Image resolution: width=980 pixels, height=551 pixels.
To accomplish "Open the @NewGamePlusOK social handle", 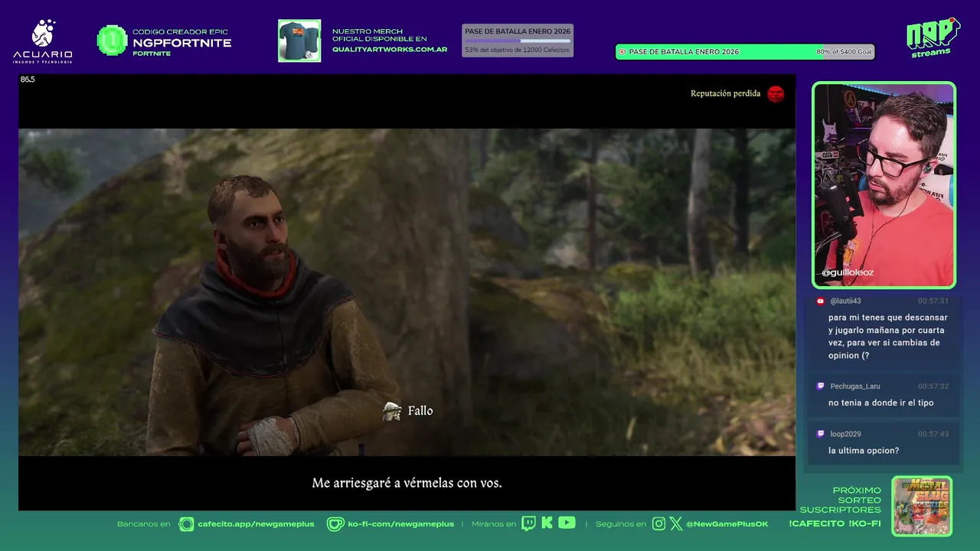I will click(727, 524).
